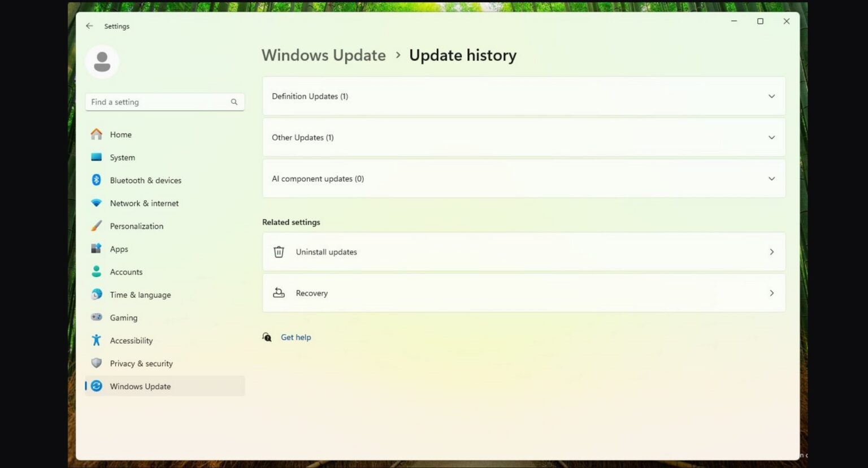Go to System settings

click(x=122, y=158)
